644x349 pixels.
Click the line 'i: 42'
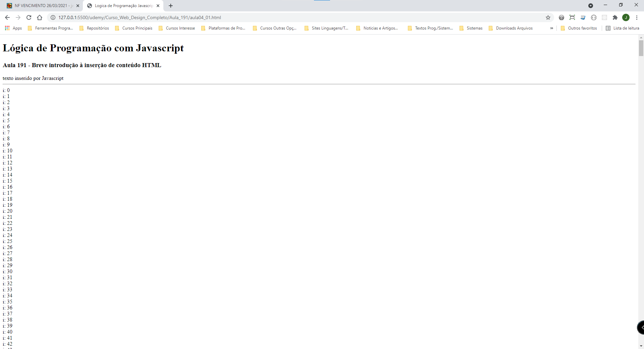(7, 344)
